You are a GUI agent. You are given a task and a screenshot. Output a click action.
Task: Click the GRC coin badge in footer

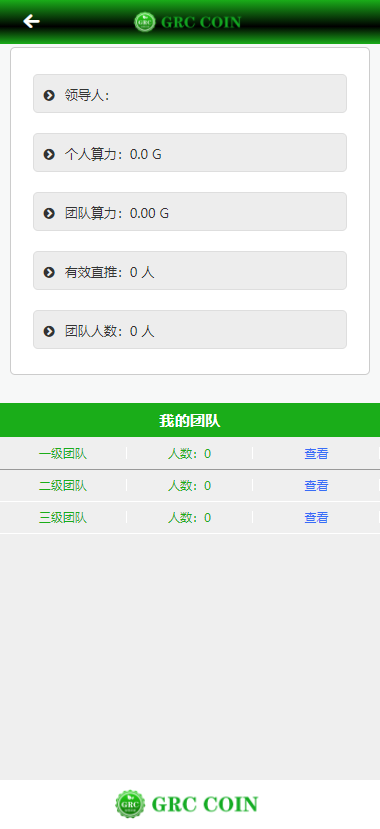pyautogui.click(x=131, y=804)
